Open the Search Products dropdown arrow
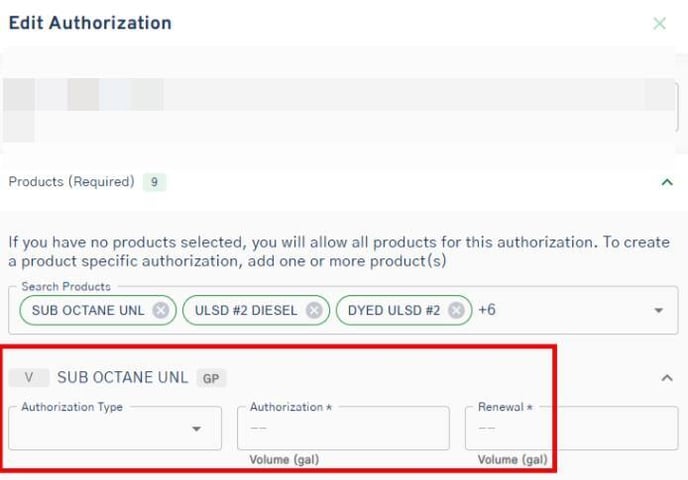This screenshot has width=688, height=480. (x=658, y=311)
